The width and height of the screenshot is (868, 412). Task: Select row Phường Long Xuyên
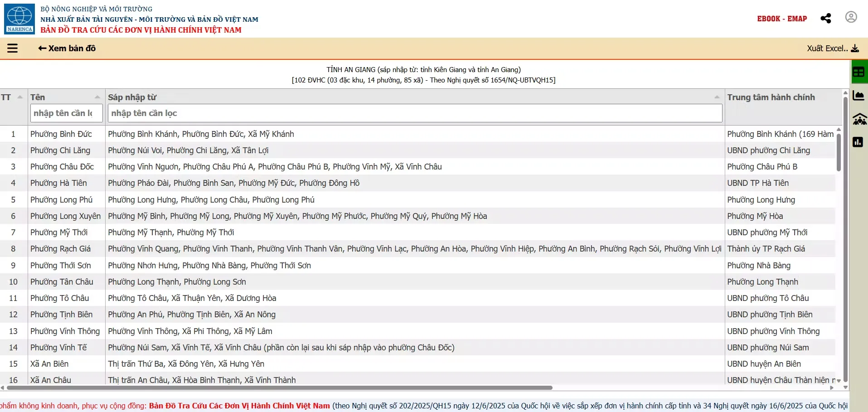[x=417, y=216]
